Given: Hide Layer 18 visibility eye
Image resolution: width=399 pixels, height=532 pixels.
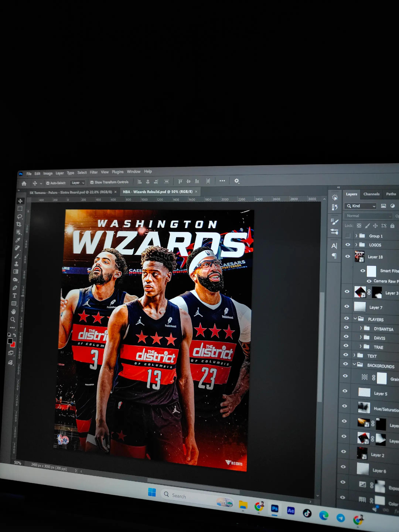Looking at the screenshot, I should coord(347,256).
